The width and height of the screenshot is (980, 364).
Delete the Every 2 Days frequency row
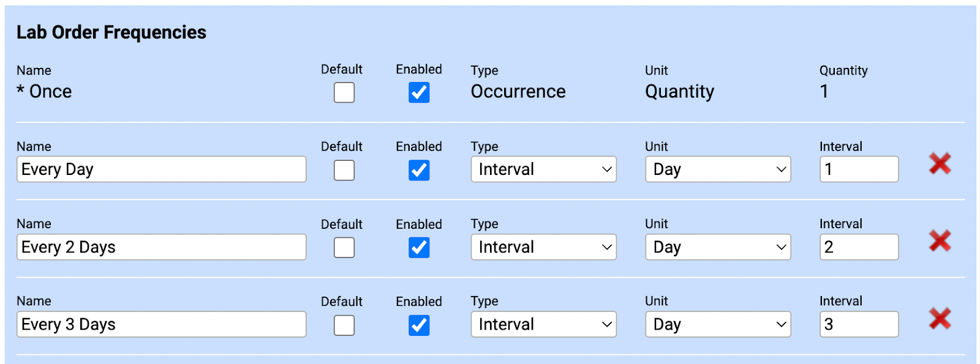pos(939,241)
